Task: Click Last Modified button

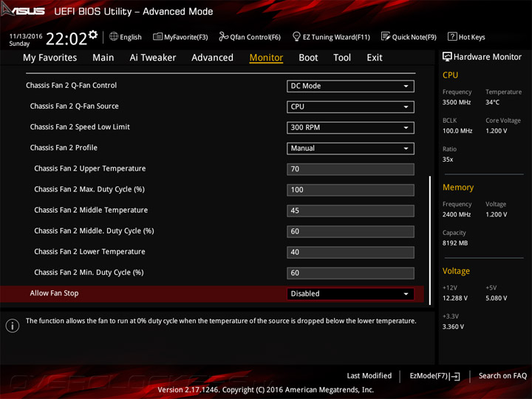Action: point(369,376)
